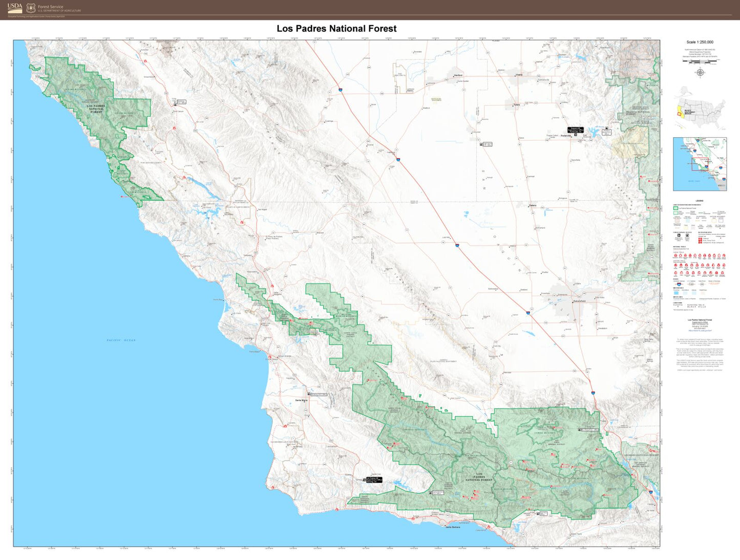
Task: Click the Sequoia NF Supervisor's Office callout
Action: click(576, 131)
